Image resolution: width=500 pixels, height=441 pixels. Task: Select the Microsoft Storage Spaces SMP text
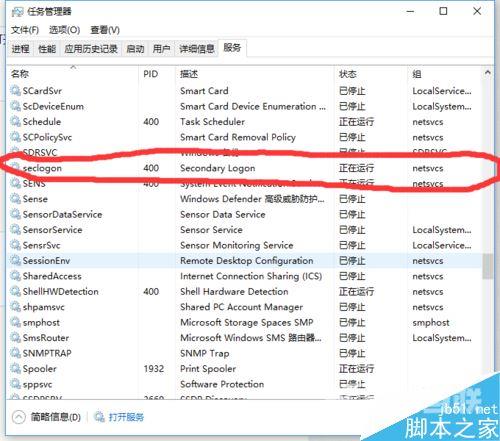tap(246, 322)
